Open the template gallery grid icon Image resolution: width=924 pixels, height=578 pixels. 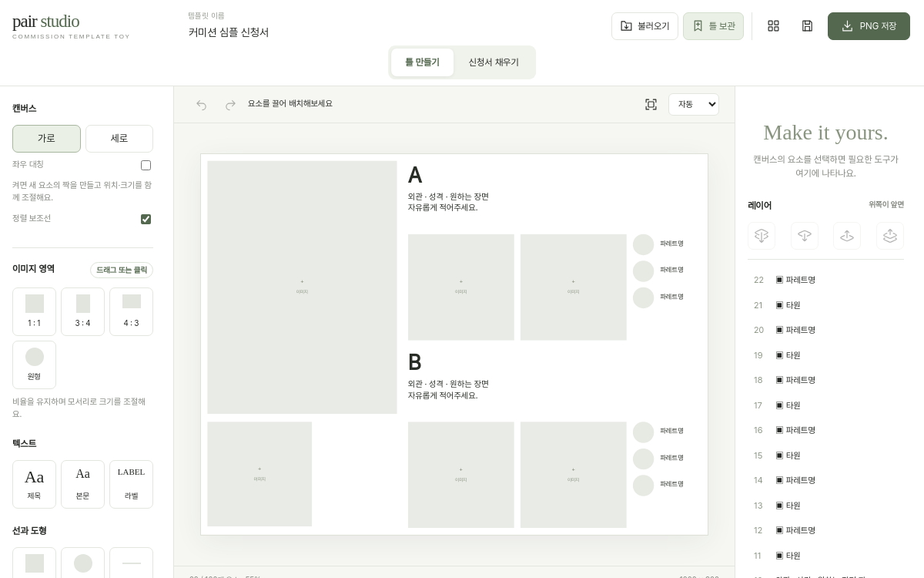coord(773,26)
